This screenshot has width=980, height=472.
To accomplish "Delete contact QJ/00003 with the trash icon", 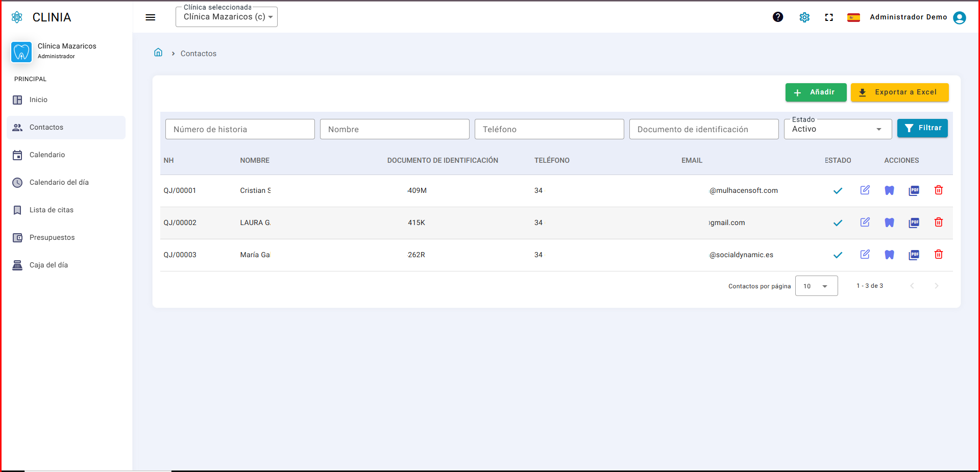I will [938, 255].
